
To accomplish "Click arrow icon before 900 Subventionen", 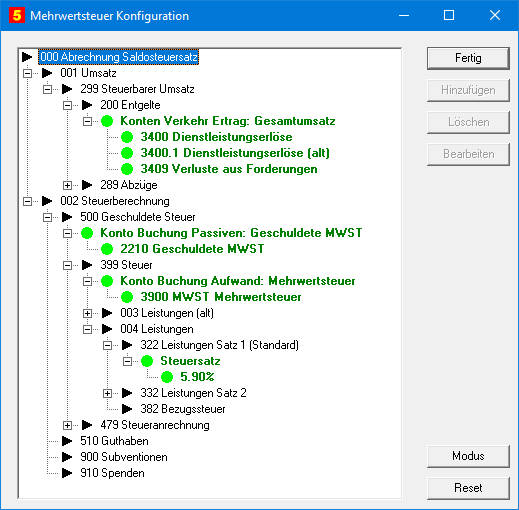I will coord(67,457).
